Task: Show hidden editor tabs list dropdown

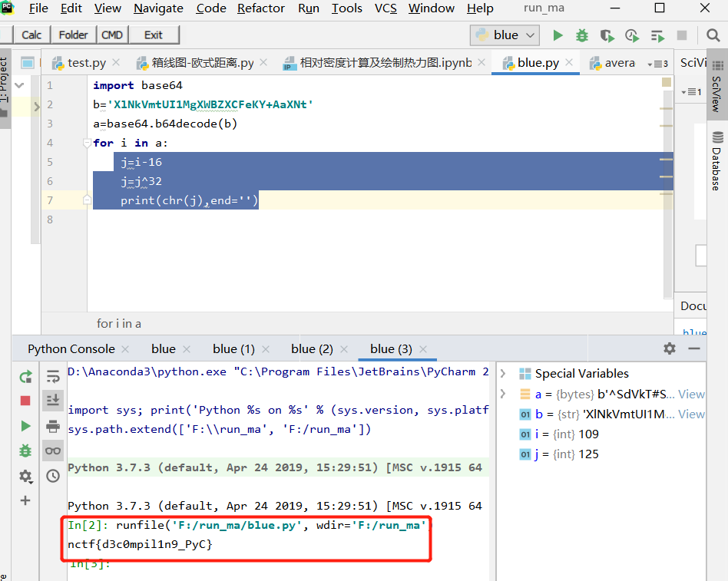Action: (658, 64)
